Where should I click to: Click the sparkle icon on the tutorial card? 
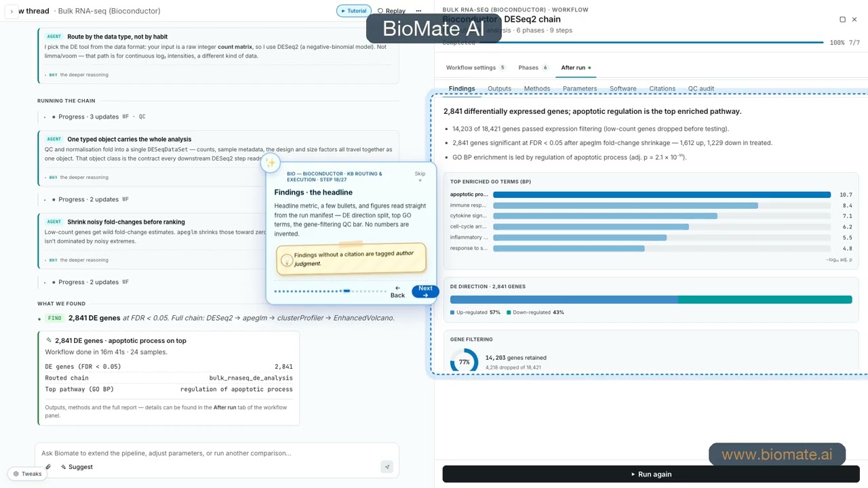pyautogui.click(x=271, y=163)
